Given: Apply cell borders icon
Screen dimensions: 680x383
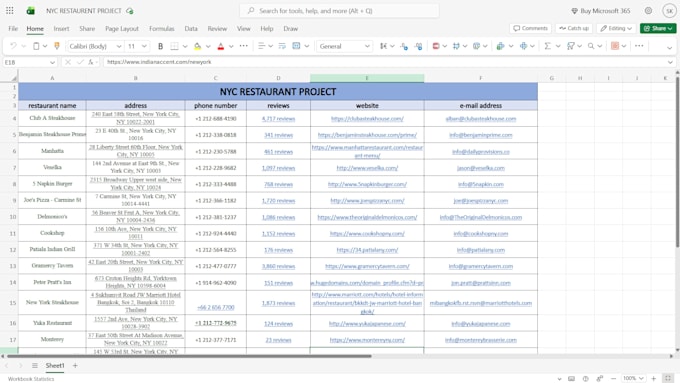Looking at the screenshot, I should [174, 46].
